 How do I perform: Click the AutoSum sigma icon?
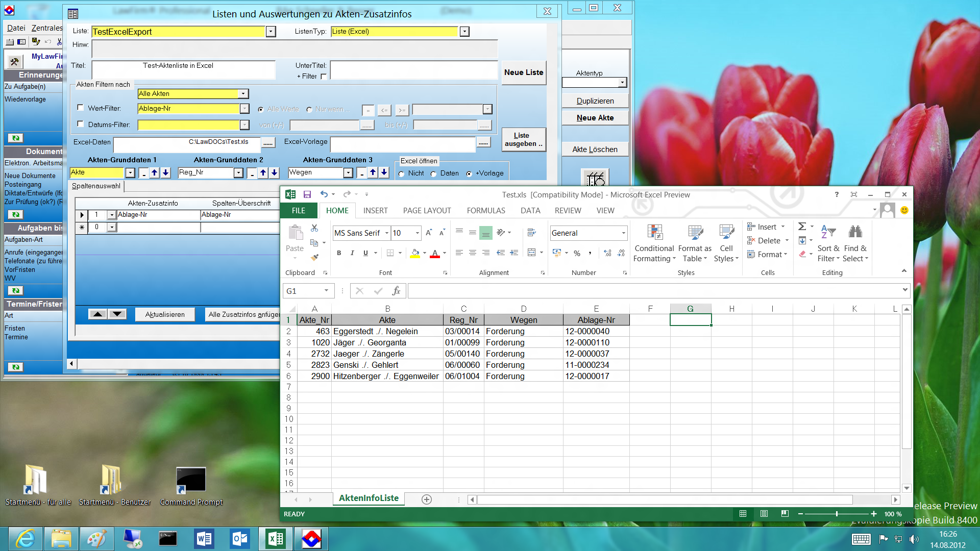coord(802,227)
